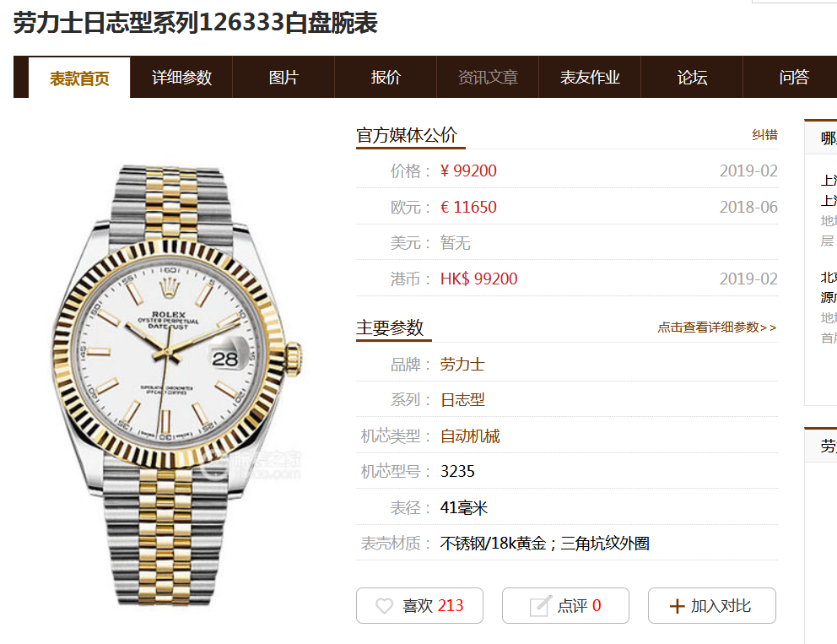This screenshot has width=837, height=644.
Task: Click the brand link 劳力士
Action: [x=462, y=365]
